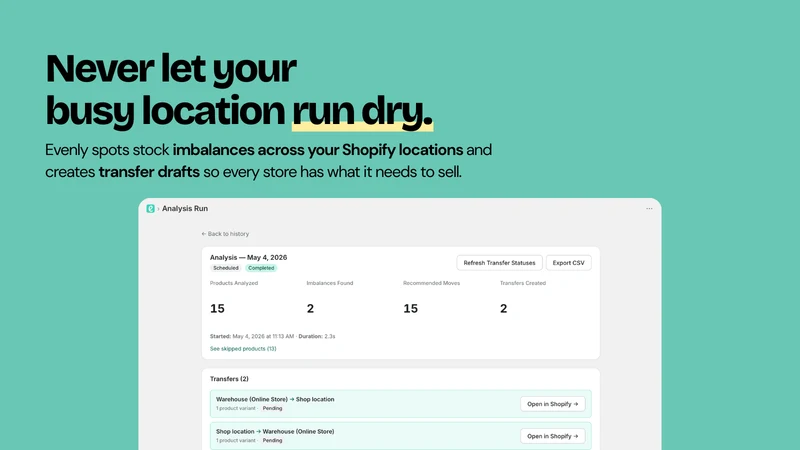Click the Transfers Created label

pyautogui.click(x=522, y=283)
